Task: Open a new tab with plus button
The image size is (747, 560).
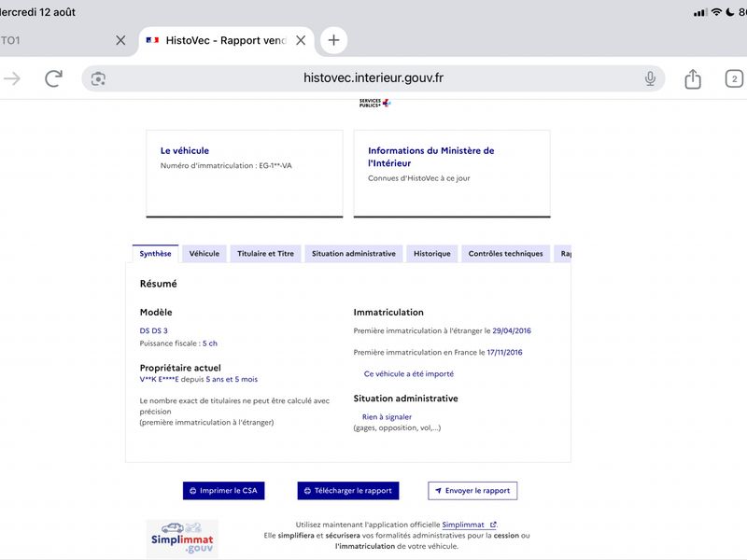Action: coord(333,40)
